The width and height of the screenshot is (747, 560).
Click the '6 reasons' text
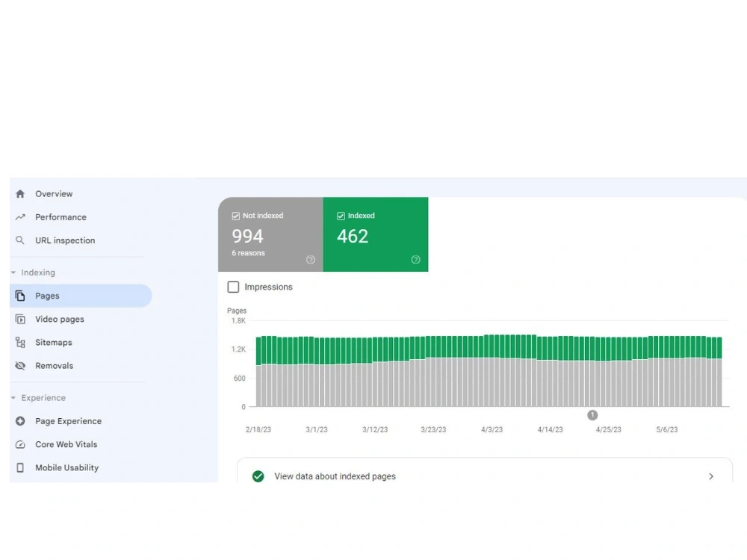tap(248, 253)
